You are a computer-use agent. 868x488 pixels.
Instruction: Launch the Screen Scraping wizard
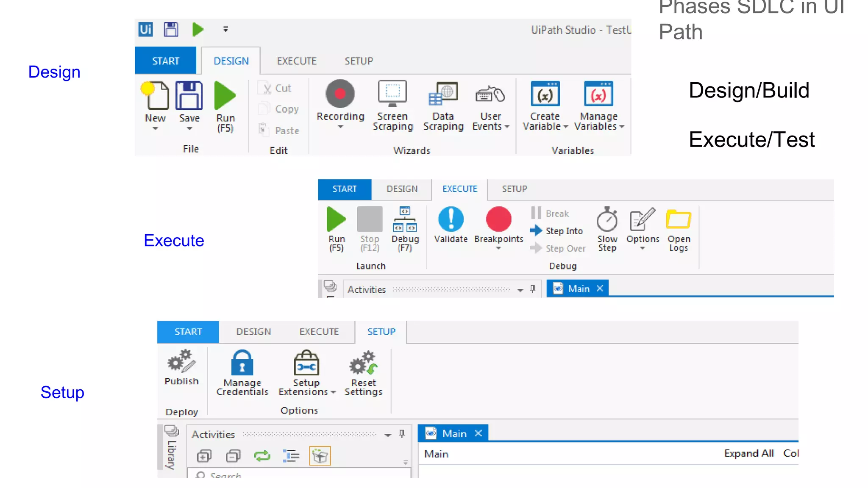click(x=392, y=105)
